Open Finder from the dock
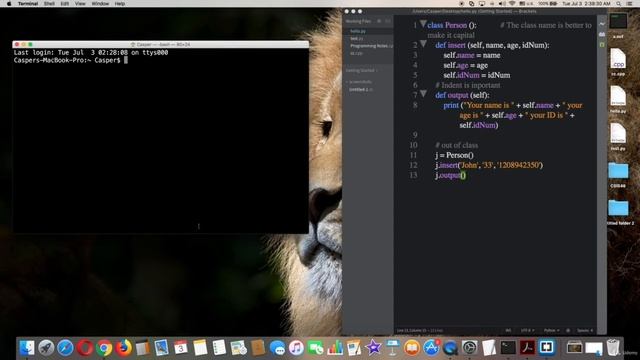 [x=27, y=348]
